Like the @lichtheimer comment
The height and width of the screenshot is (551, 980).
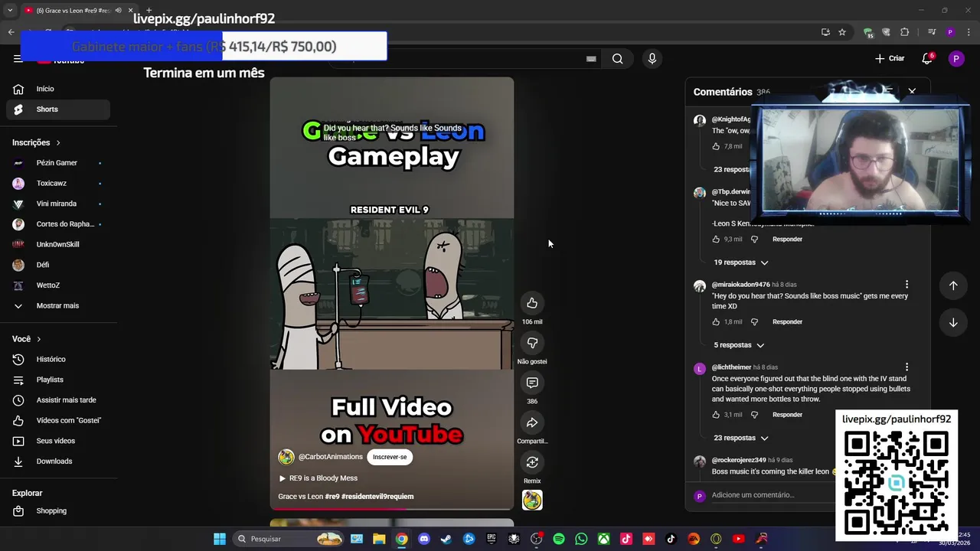click(716, 415)
